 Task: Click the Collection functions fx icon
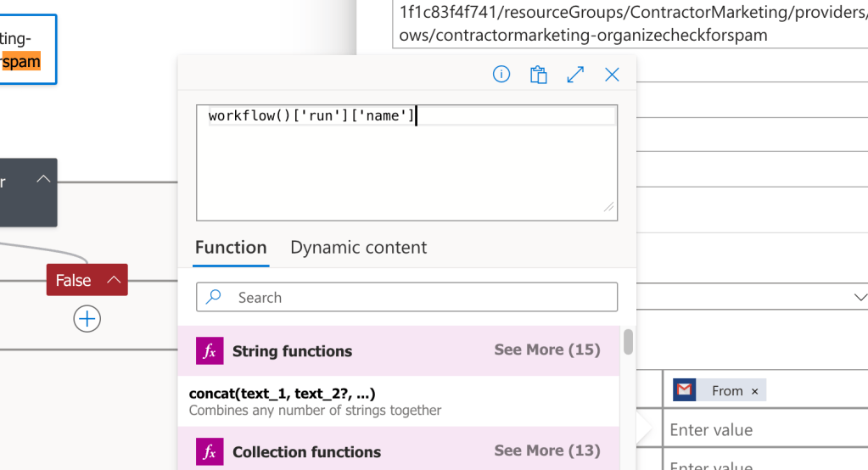(210, 451)
